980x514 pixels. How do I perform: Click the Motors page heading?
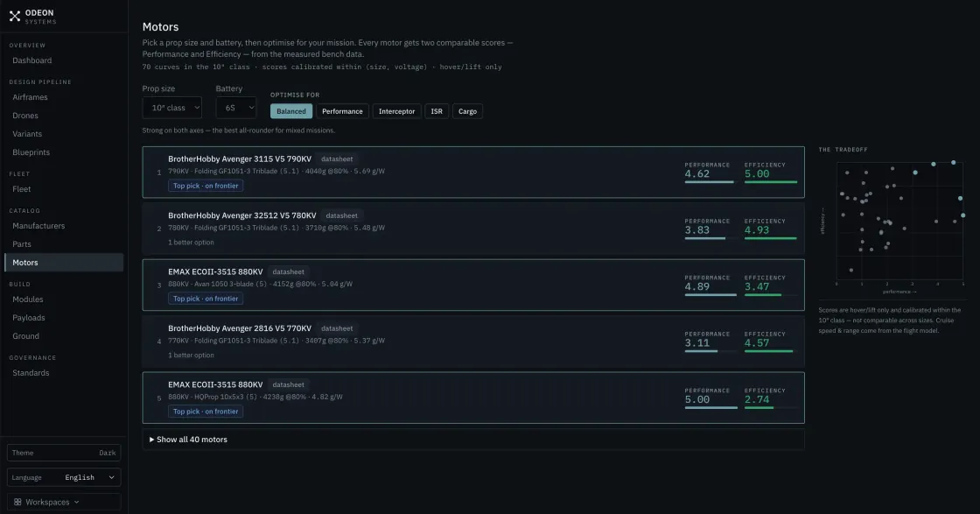tap(161, 27)
